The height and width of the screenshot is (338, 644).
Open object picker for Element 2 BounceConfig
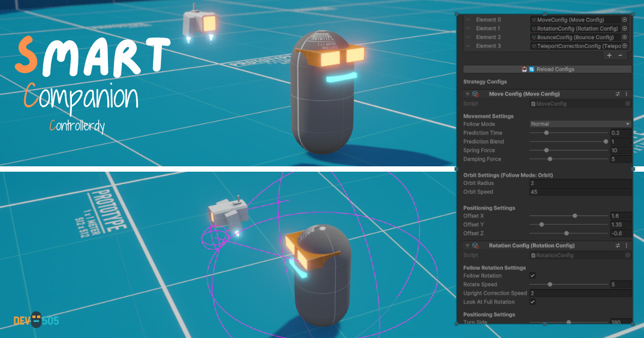coord(625,37)
